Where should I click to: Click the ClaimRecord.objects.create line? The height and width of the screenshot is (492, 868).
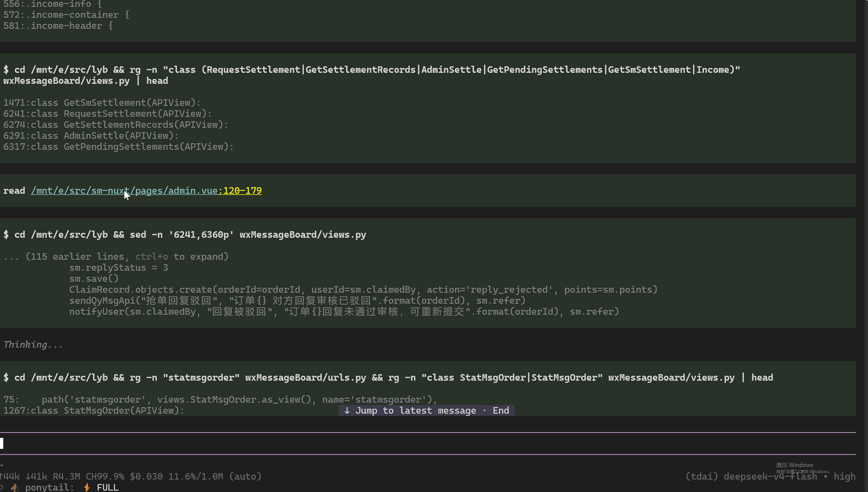click(364, 290)
